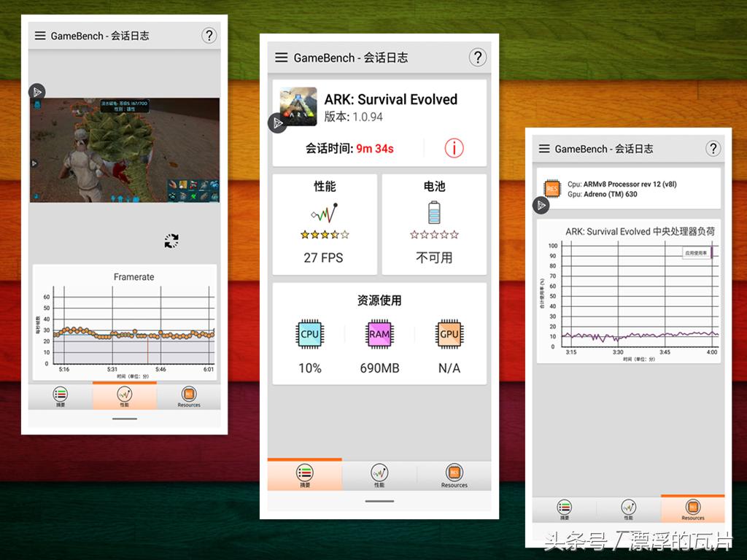Click the four-star performance rating stars
Screen dimensions: 747x560
click(325, 235)
